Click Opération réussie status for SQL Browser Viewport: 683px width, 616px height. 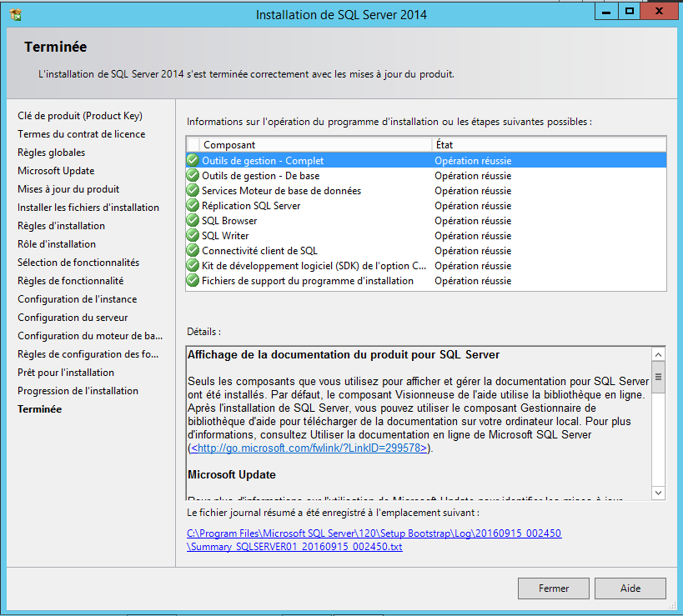coord(473,221)
